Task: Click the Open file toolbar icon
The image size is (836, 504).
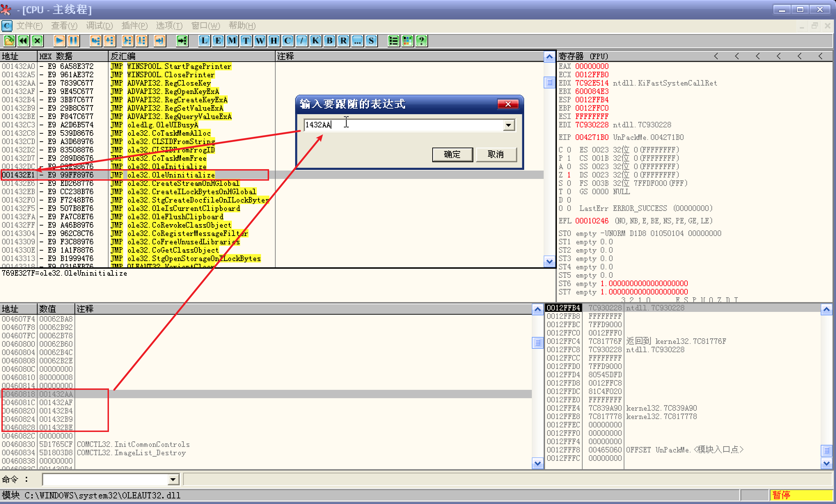Action: (x=9, y=41)
